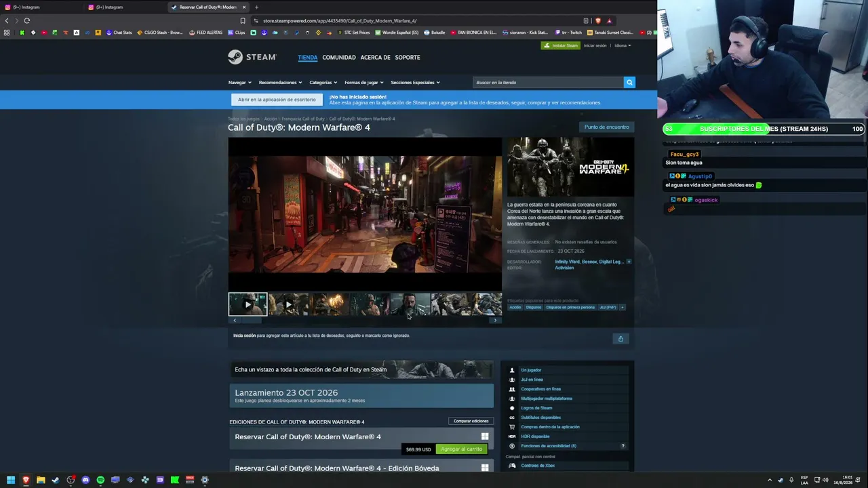Open the SOPORTE page
The height and width of the screenshot is (488, 868).
click(x=408, y=58)
